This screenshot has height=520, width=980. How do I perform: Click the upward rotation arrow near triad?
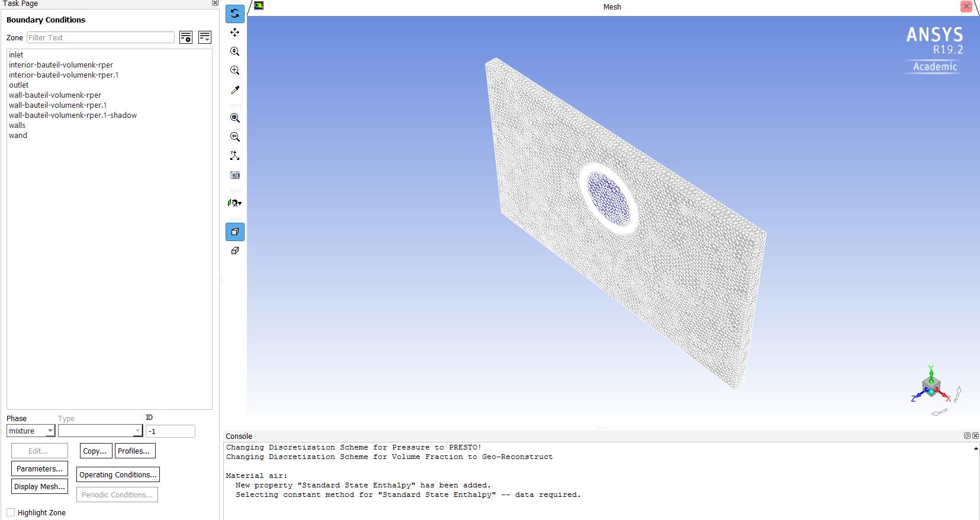click(957, 394)
